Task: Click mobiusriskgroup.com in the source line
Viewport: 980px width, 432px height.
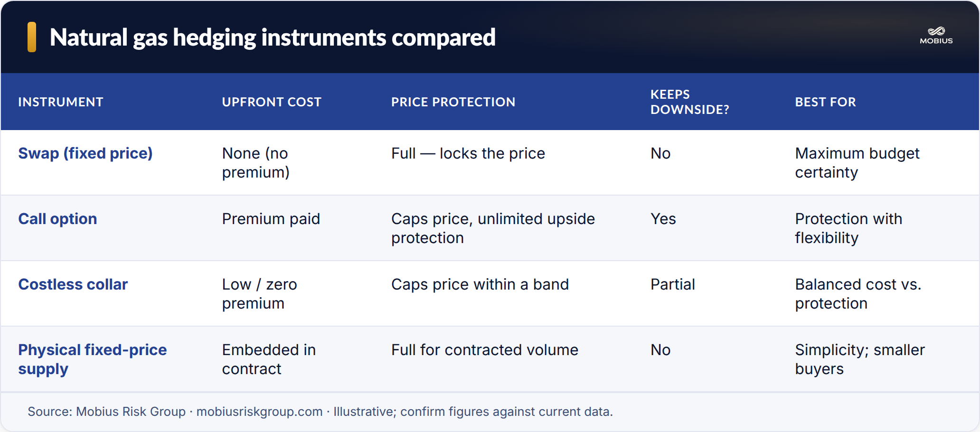Action: [259, 412]
